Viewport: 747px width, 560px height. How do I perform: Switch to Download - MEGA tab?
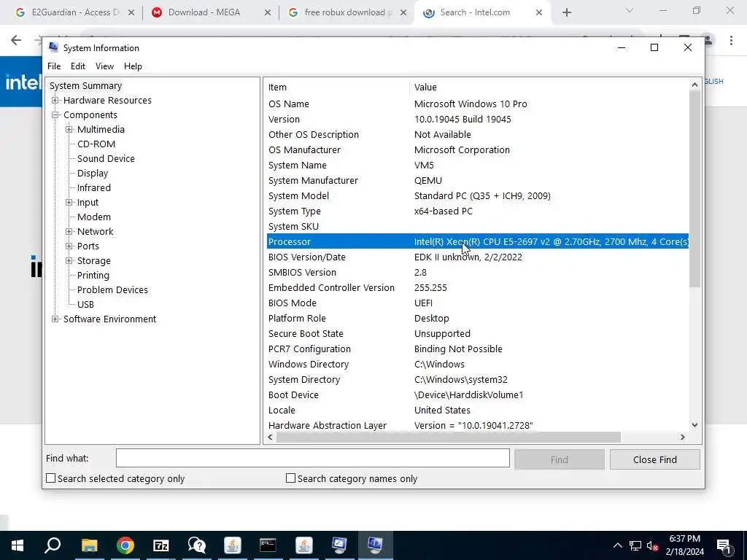205,13
